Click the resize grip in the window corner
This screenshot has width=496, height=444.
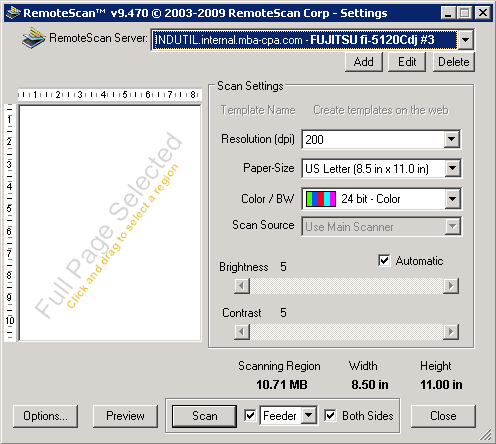486,434
